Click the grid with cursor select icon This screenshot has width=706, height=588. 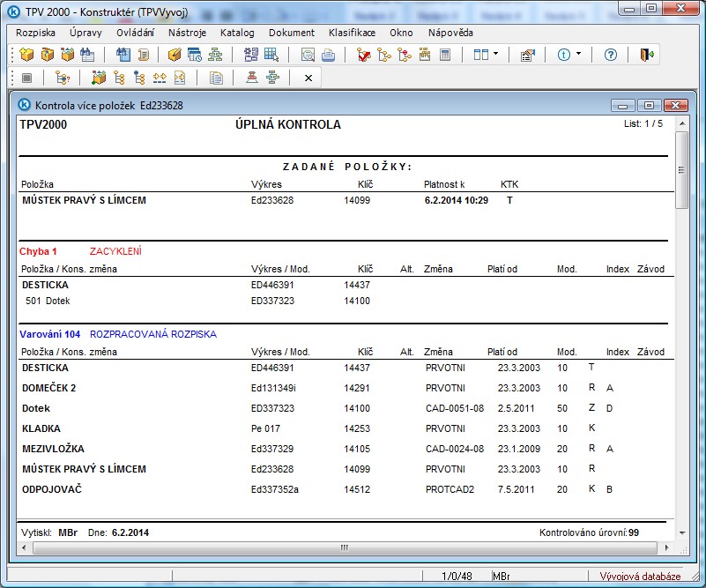tap(271, 55)
